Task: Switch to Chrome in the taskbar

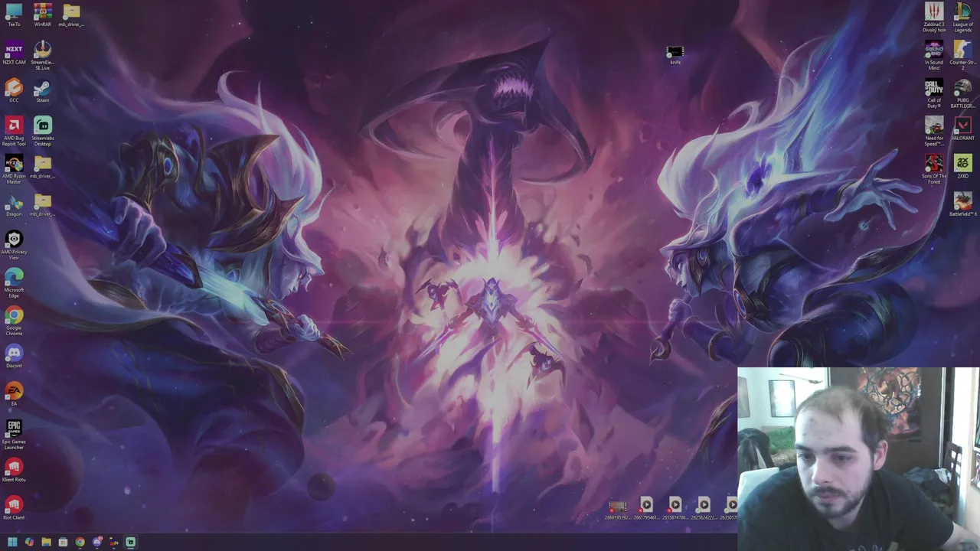Action: click(80, 543)
